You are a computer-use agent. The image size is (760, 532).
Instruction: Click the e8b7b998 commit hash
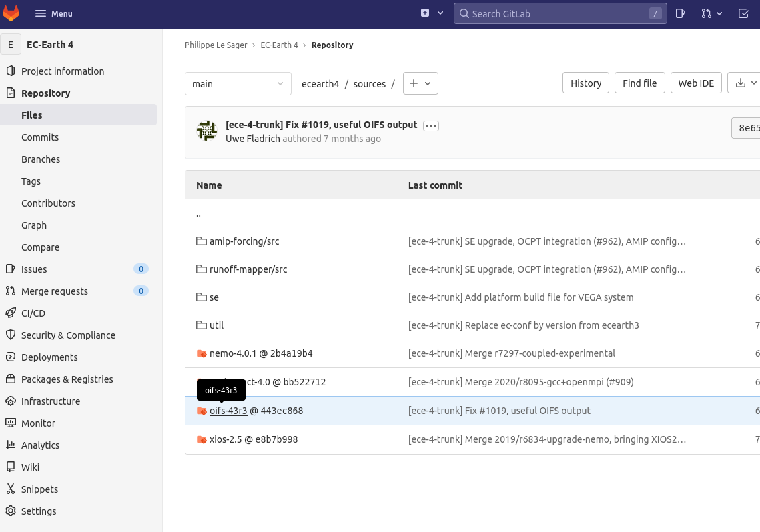tap(276, 439)
